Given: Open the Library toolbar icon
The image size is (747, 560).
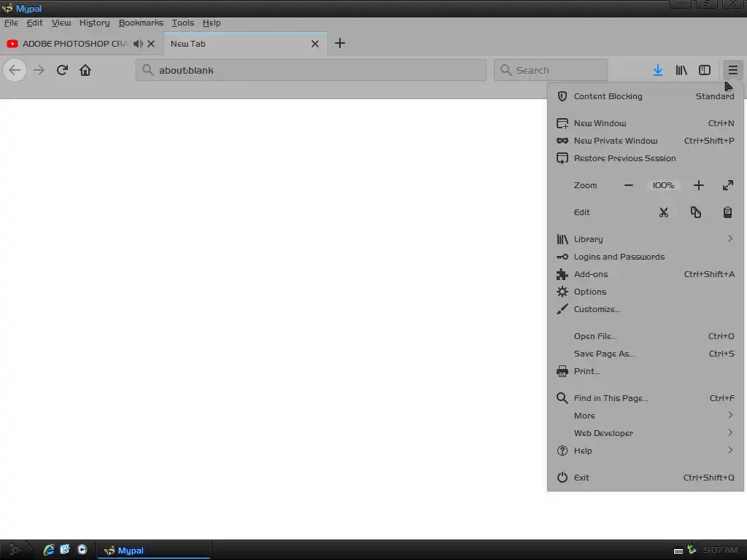Looking at the screenshot, I should (x=681, y=71).
